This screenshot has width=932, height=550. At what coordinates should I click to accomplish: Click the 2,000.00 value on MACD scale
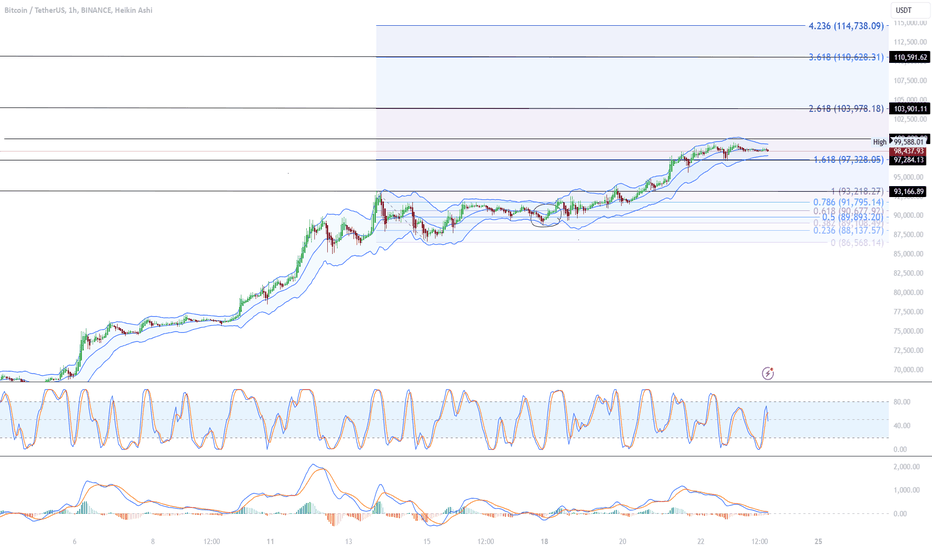click(906, 467)
